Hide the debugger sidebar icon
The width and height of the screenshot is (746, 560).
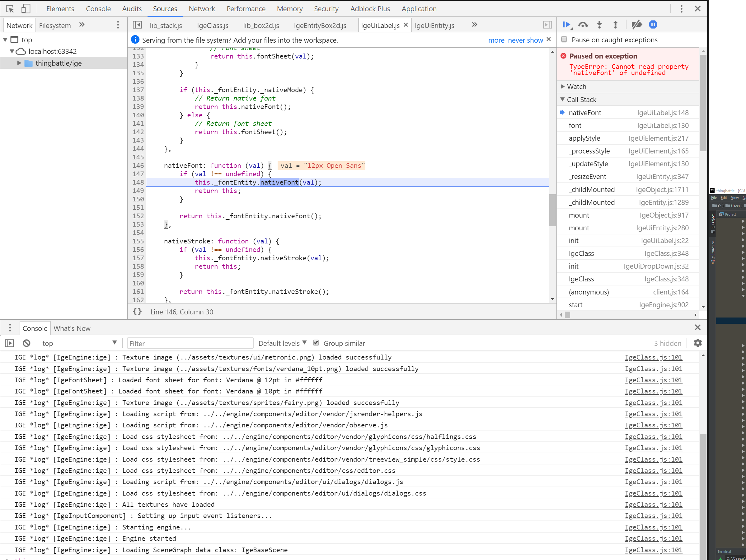(x=547, y=25)
